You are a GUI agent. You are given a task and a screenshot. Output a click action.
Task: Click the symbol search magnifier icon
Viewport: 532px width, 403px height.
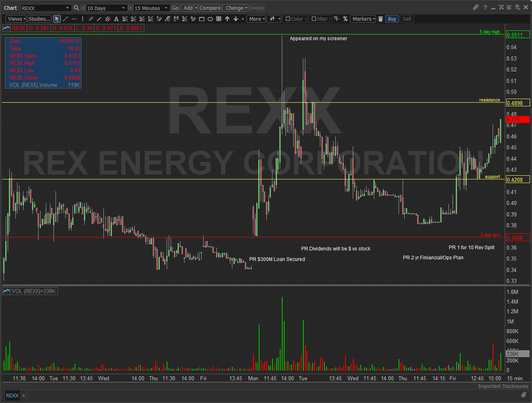76,8
